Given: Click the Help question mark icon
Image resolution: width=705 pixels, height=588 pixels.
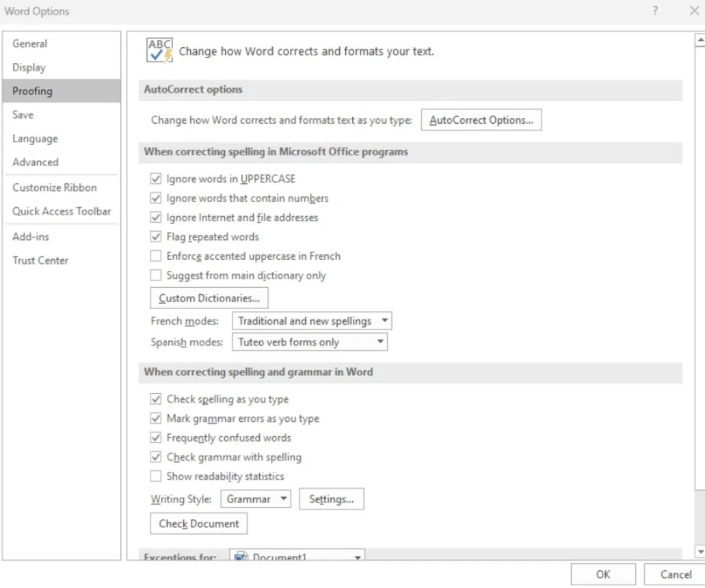Looking at the screenshot, I should (655, 10).
